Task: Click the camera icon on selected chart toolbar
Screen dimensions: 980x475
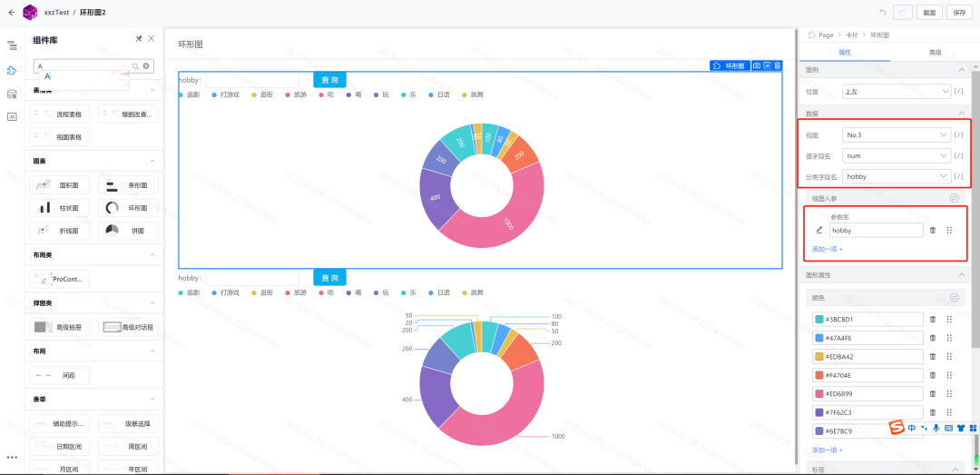Action: (x=757, y=65)
